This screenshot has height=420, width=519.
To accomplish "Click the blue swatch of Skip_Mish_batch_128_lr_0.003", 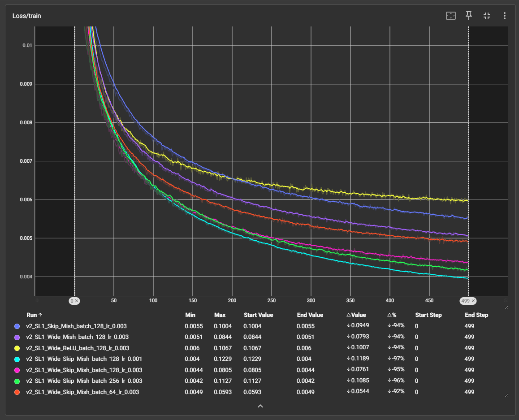I will coord(17,326).
